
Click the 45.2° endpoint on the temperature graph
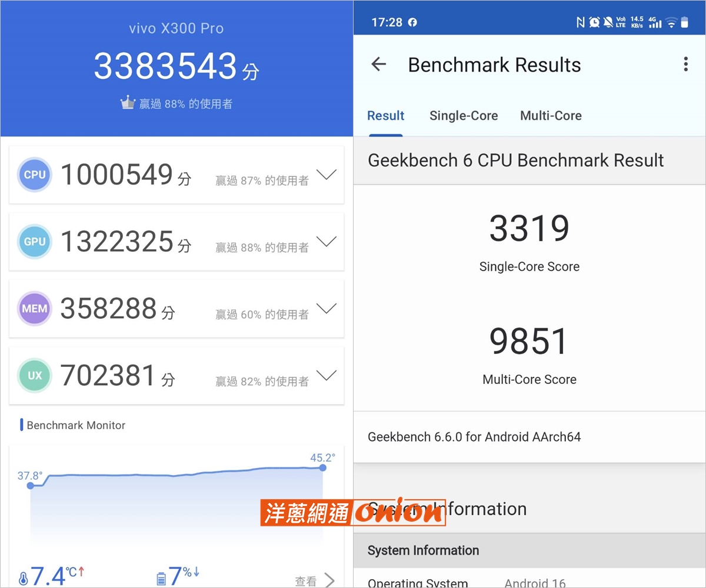(322, 467)
